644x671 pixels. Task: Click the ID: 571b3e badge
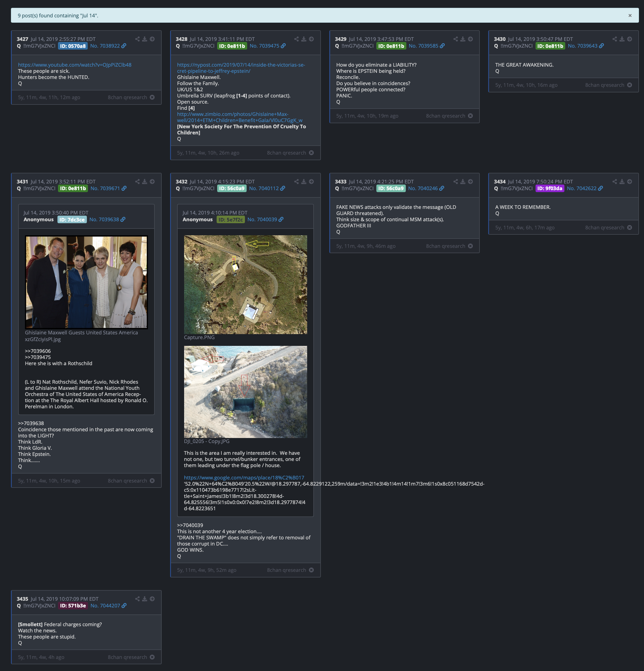[x=73, y=606]
